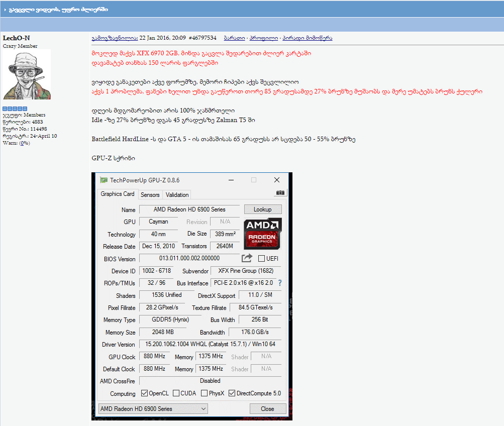Screen dimensions: 504x426
Task: Switch to the Graphics Card tab
Action: pos(117,194)
